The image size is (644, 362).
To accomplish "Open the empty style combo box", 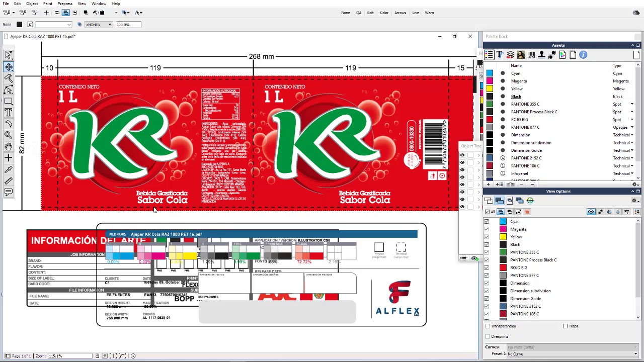I will click(53, 25).
